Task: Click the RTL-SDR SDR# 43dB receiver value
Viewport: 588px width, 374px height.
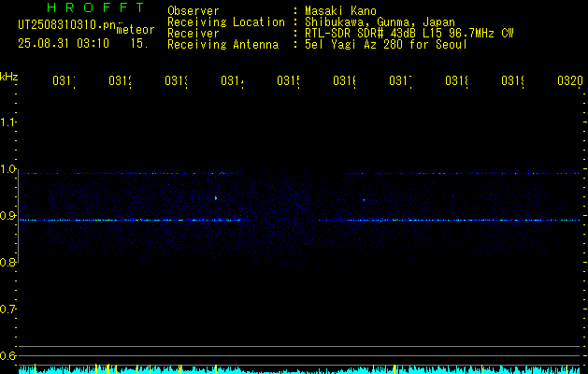Action: 409,34
